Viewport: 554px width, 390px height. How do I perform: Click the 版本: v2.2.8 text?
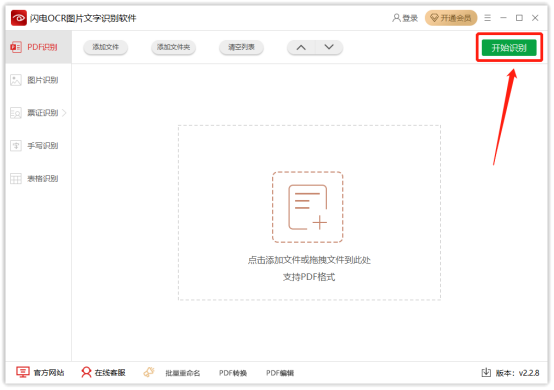[x=517, y=373]
